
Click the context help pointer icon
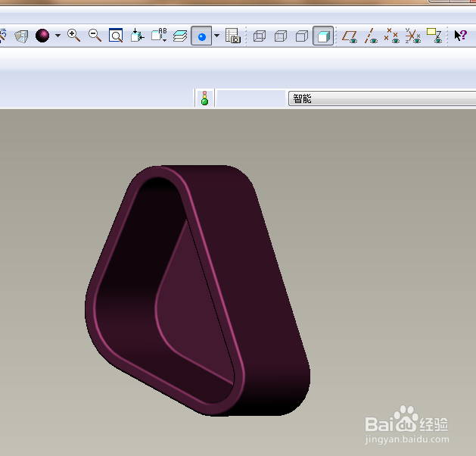[461, 36]
